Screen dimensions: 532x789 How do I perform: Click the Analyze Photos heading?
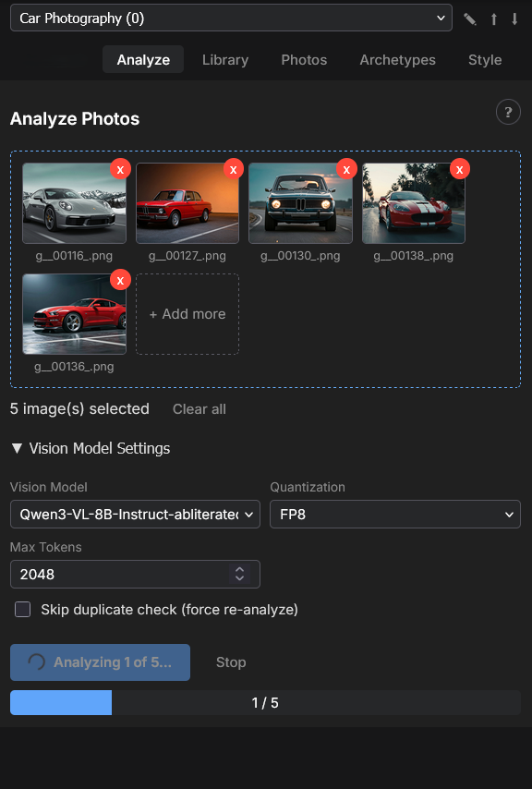coord(75,119)
